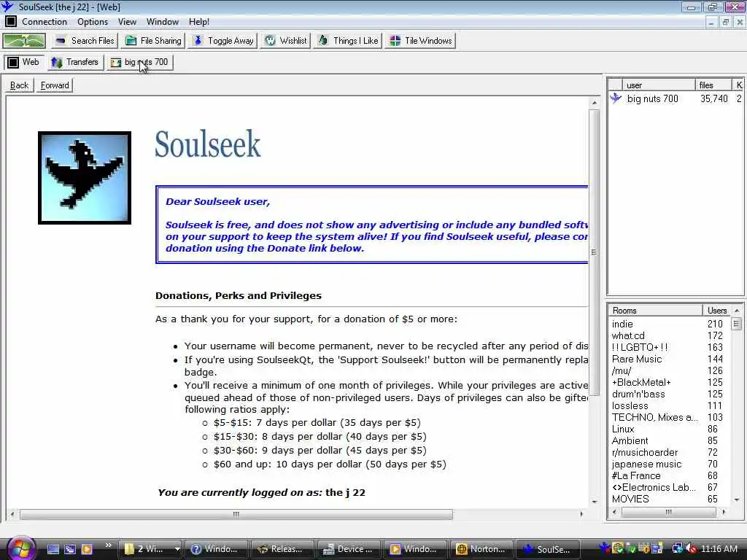This screenshot has width=747, height=560.
Task: Click the rooms list horizontal scrollbar
Action: (x=668, y=512)
